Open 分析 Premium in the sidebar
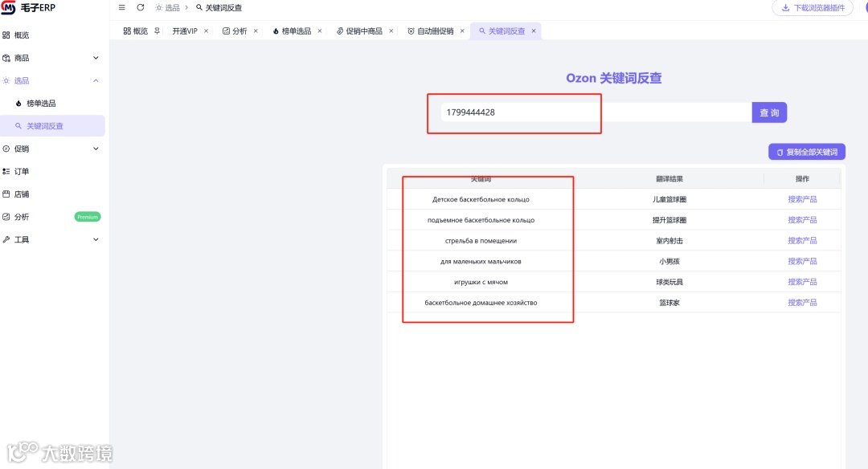868x469 pixels. [x=52, y=216]
